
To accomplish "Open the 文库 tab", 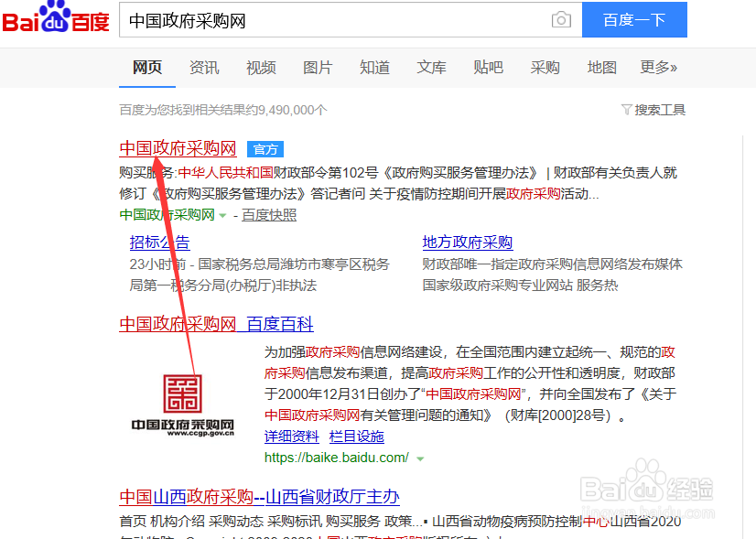I will click(431, 68).
